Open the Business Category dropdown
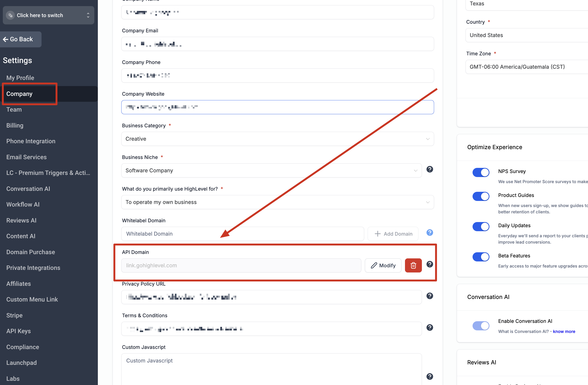588x385 pixels. click(428, 139)
